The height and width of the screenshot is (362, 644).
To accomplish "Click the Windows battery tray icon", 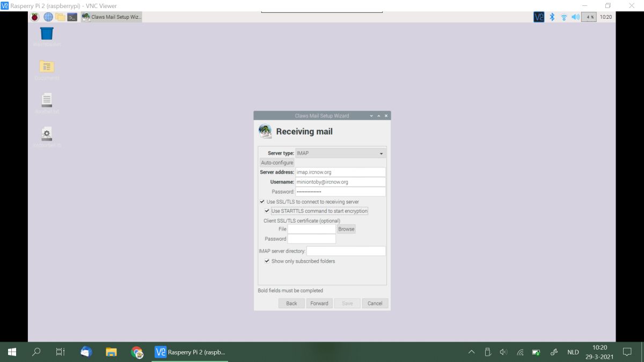I will (x=536, y=352).
